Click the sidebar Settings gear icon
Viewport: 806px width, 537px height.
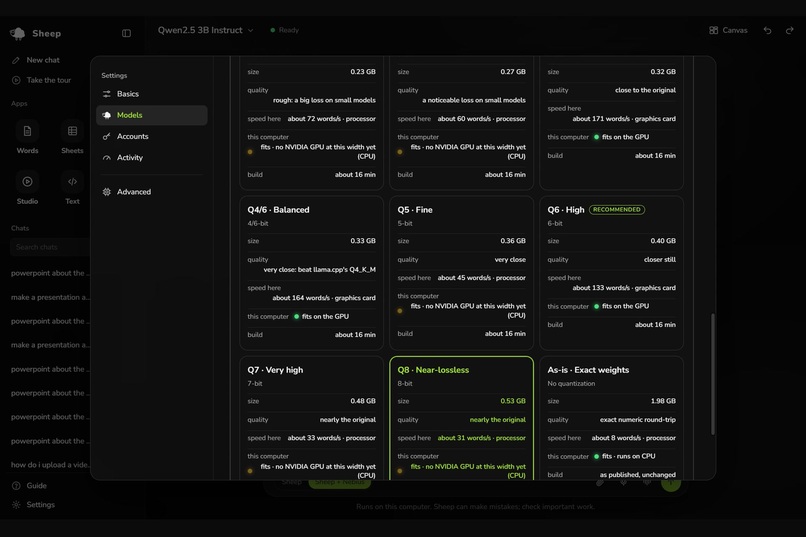16,505
